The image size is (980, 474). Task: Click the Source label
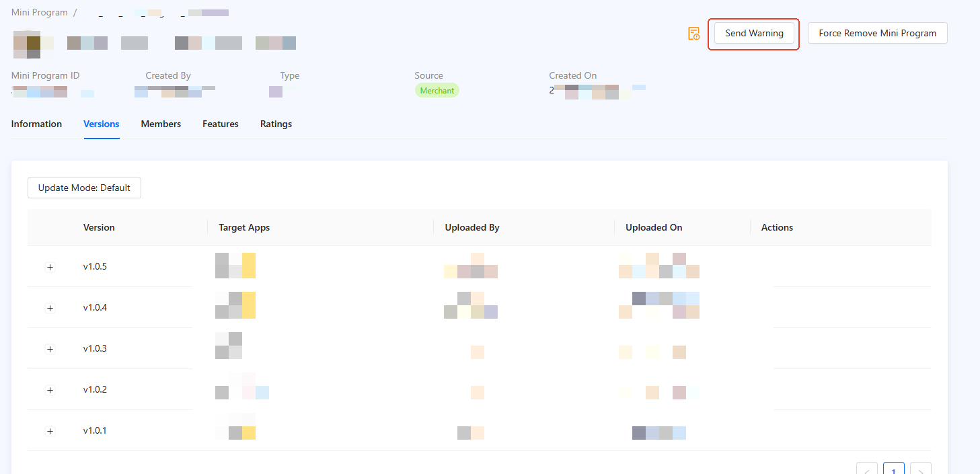(429, 75)
